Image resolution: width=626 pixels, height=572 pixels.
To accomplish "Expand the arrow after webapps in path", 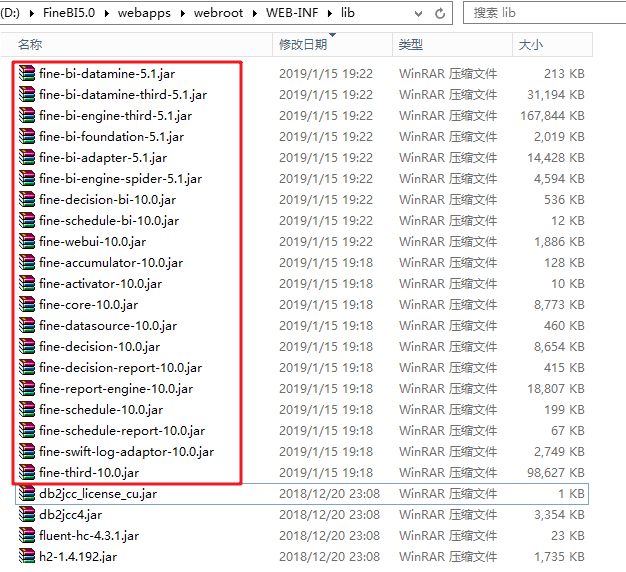I will tap(182, 14).
